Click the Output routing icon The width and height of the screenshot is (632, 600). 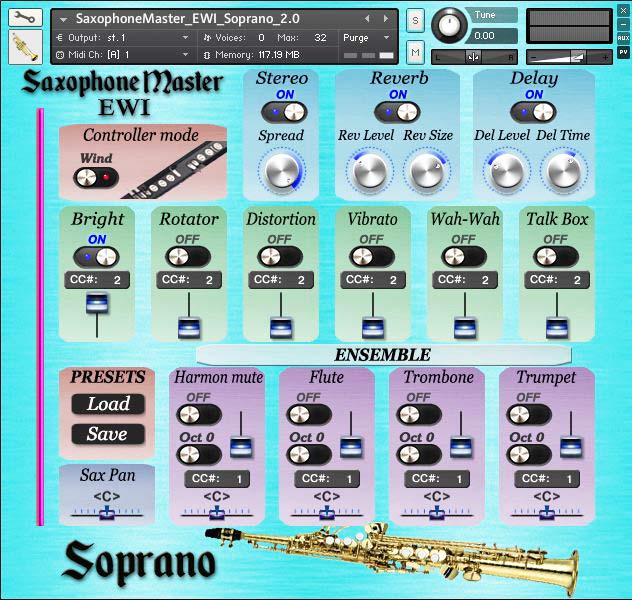(x=60, y=38)
